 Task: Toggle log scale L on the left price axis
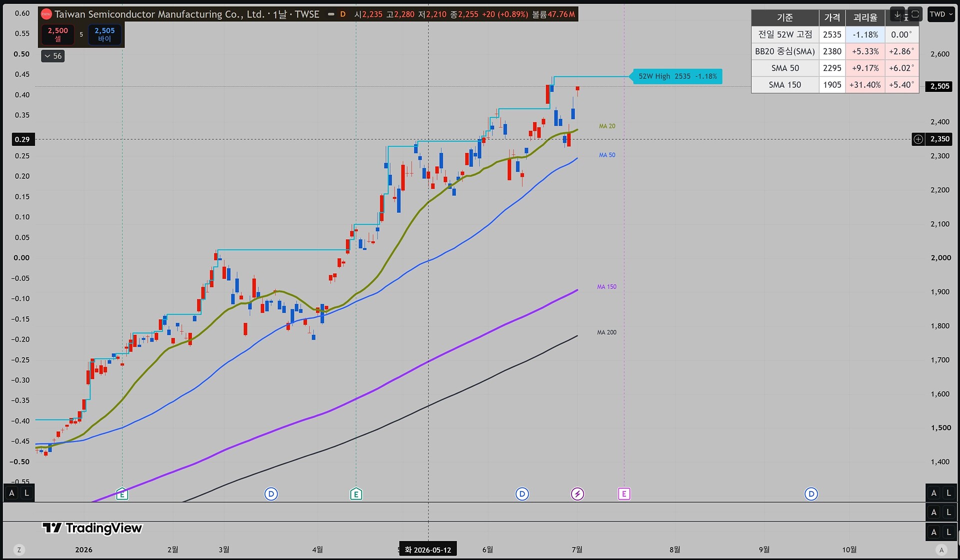(x=26, y=493)
